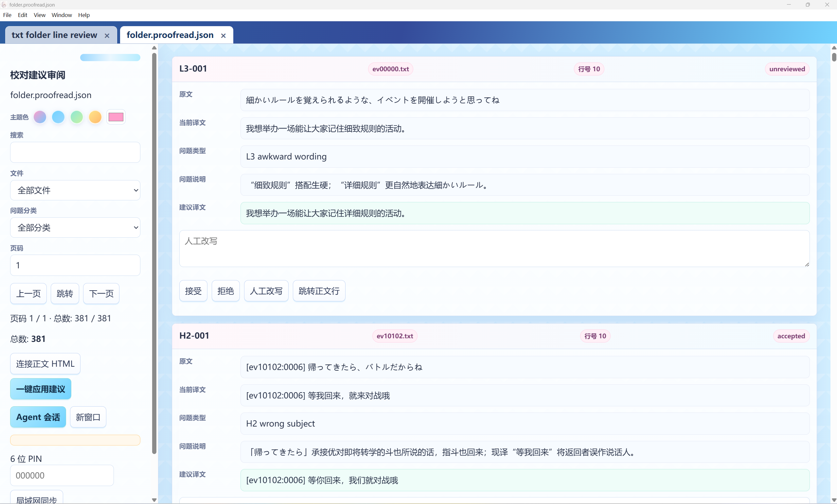Pick the green theme color circle
This screenshot has width=837, height=504.
pos(77,117)
